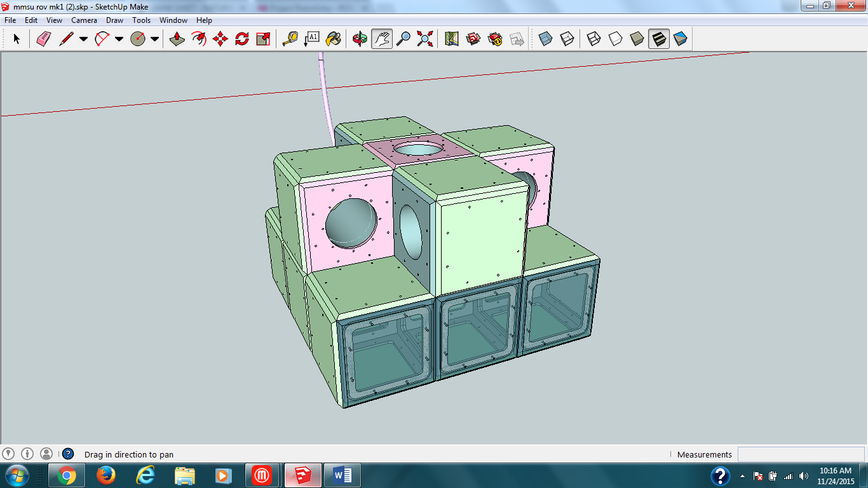This screenshot has height=488, width=868.
Task: Open the media player taskbar icon
Action: point(223,475)
